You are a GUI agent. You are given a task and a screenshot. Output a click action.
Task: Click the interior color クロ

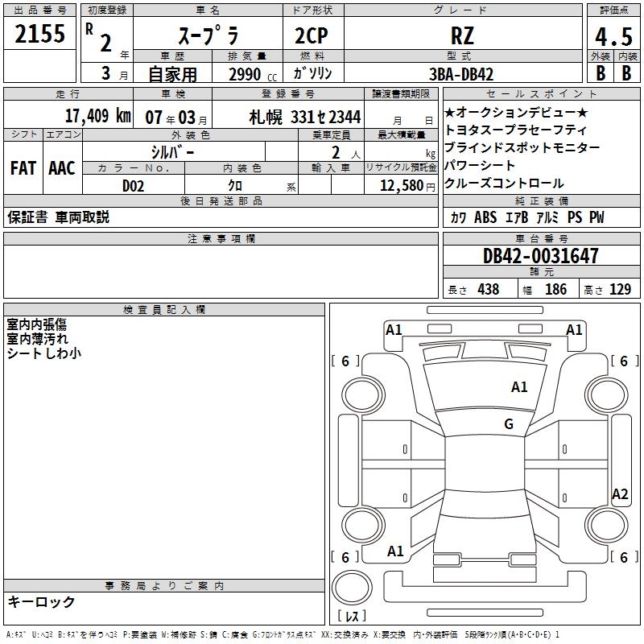click(235, 186)
